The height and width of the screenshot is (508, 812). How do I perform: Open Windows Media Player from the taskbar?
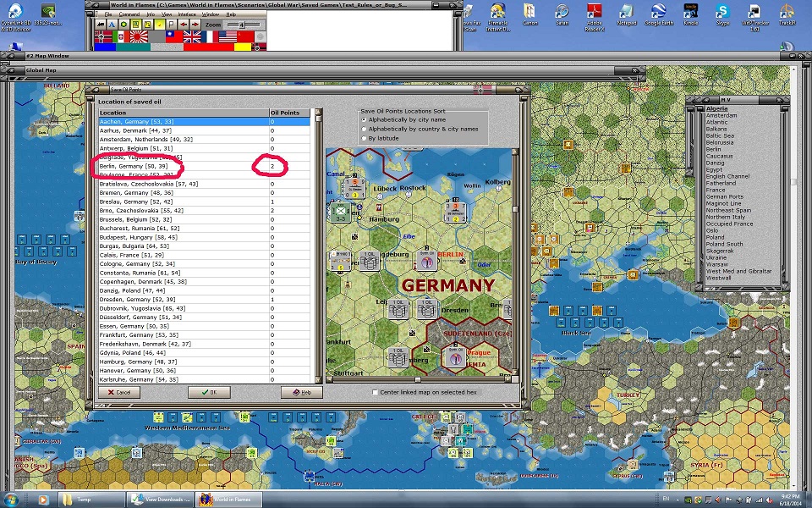43,500
